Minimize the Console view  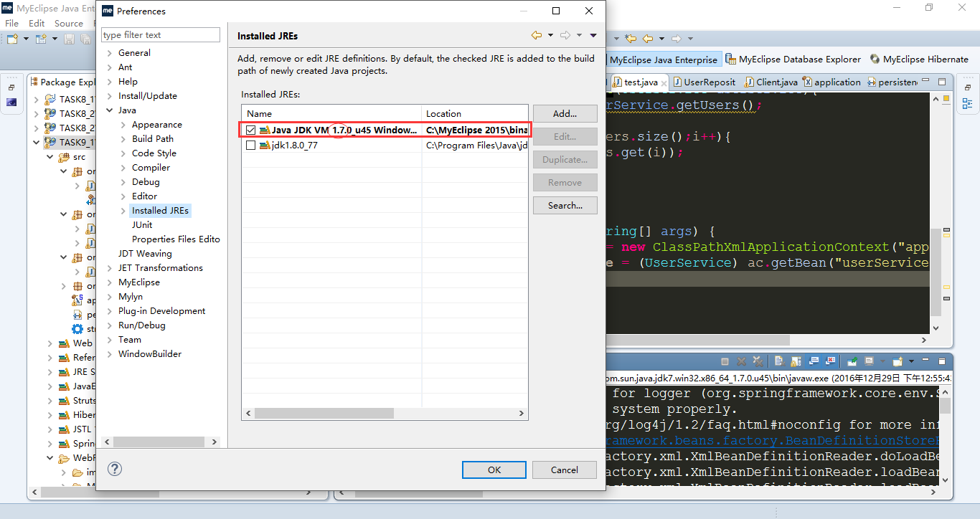coord(925,360)
